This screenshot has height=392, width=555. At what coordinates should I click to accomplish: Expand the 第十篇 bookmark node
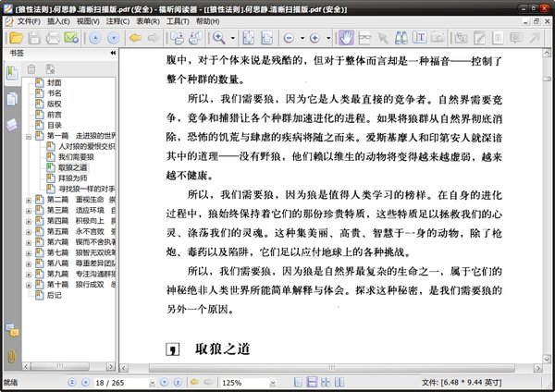(29, 285)
